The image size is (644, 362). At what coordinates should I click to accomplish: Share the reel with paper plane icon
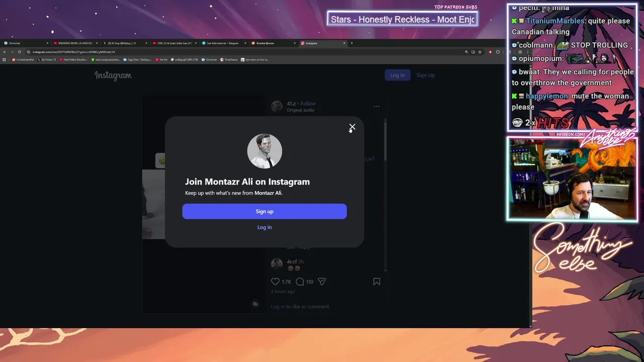[x=322, y=282]
